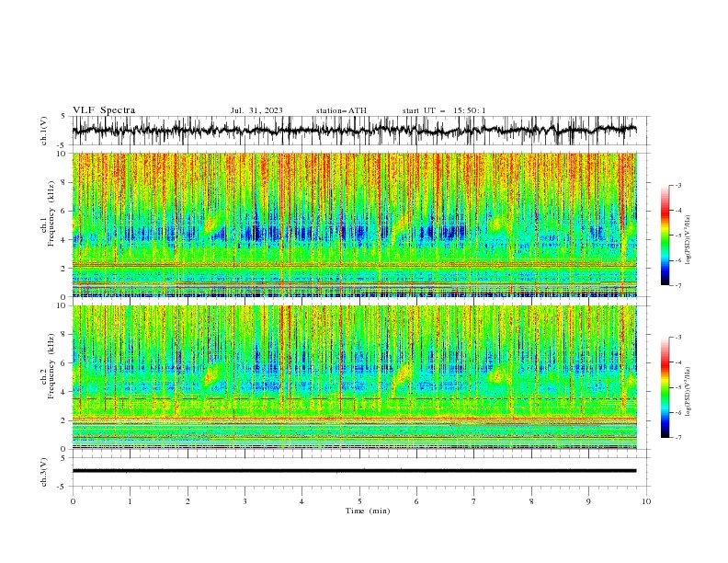Click the "-7" label on ch.1 colorbar
This screenshot has height=563, width=728.
677,285
